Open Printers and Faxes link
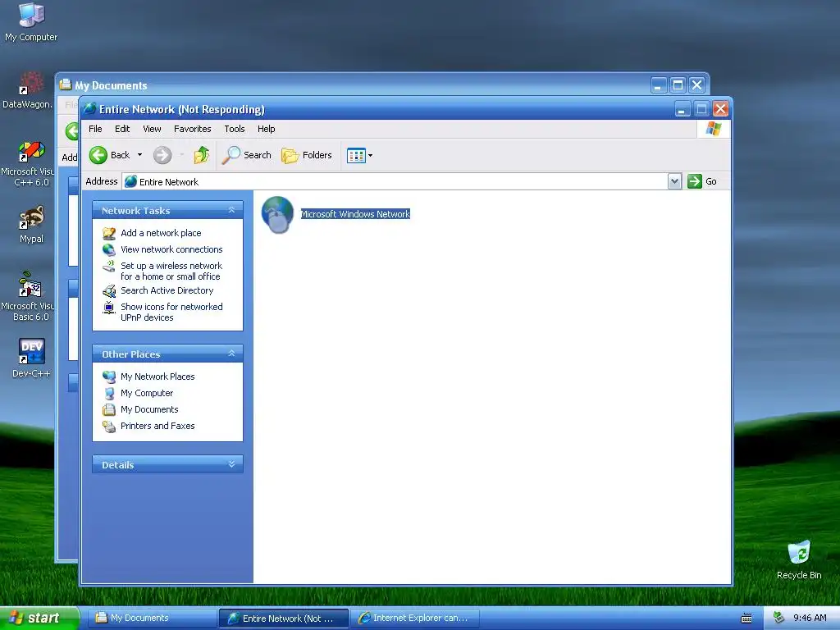This screenshot has width=840, height=630. click(157, 427)
